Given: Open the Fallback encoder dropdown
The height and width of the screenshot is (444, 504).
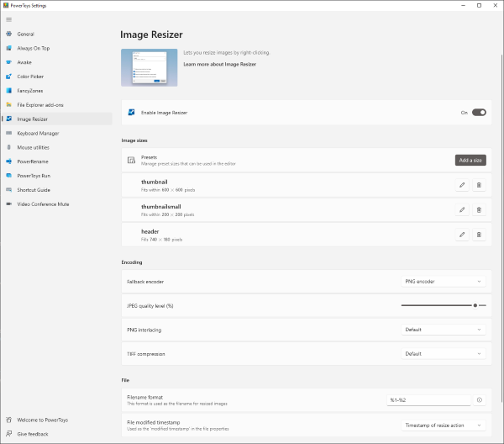Looking at the screenshot, I should coord(444,282).
